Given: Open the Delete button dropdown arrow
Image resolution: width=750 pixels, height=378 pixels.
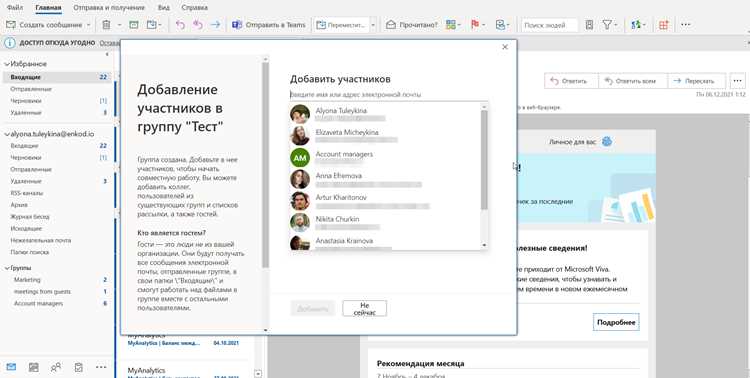Looking at the screenshot, I should click(119, 25).
